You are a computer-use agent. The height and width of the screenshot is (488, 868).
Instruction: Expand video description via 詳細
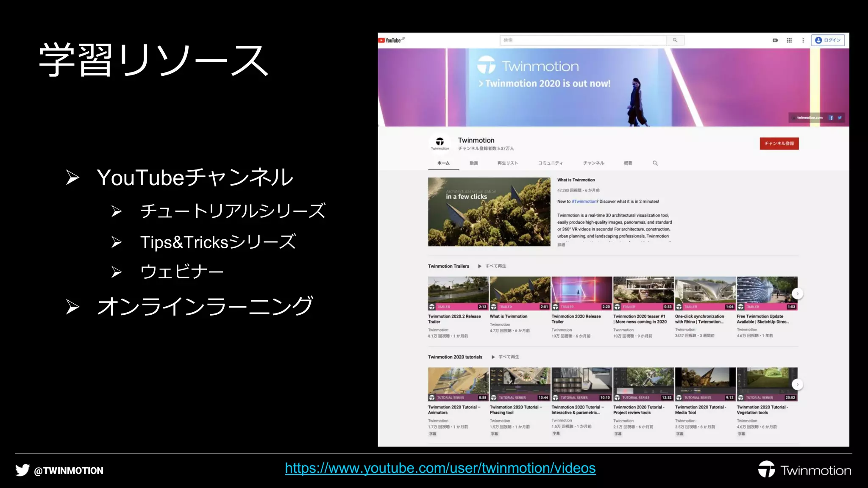561,244
